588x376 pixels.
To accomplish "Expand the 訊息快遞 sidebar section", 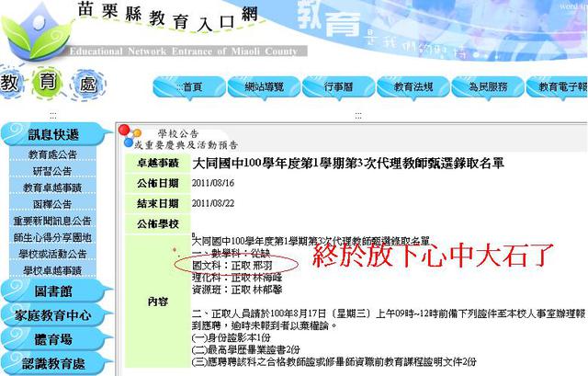I will [x=53, y=134].
